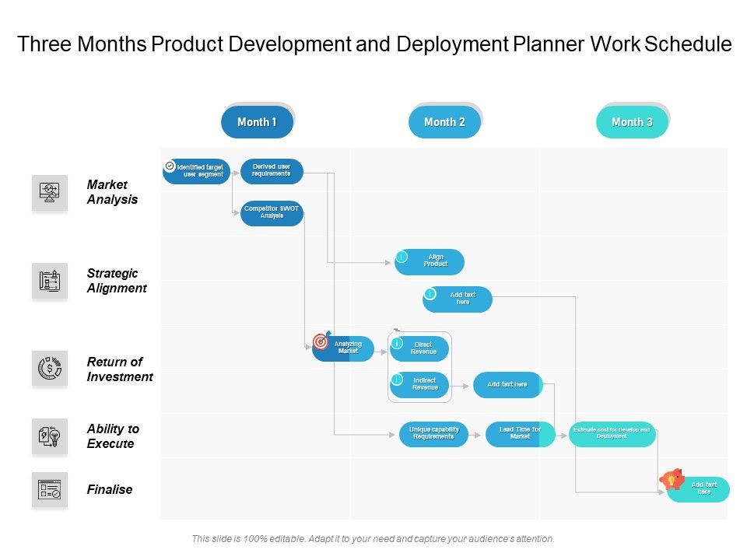Click the Market Analysis row label
This screenshot has width=747, height=560.
coord(112,192)
